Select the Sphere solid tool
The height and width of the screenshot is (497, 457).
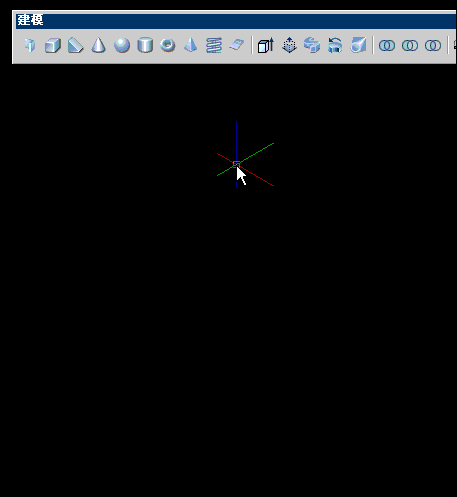point(122,45)
